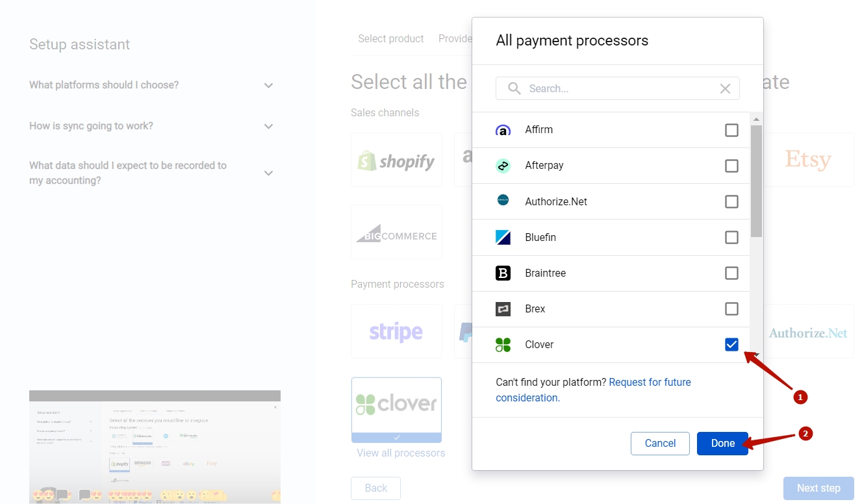This screenshot has height=504, width=862.
Task: Open 'Request for future consideration' link
Action: click(593, 390)
